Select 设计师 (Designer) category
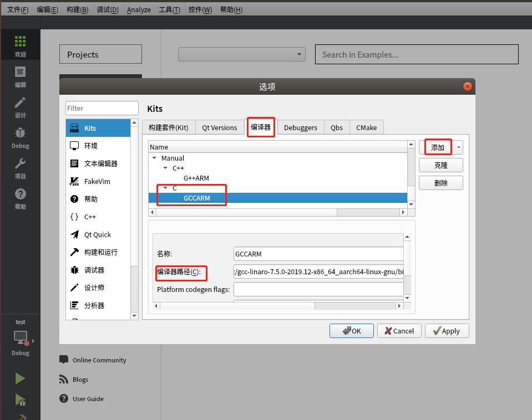The image size is (532, 420). [98, 288]
